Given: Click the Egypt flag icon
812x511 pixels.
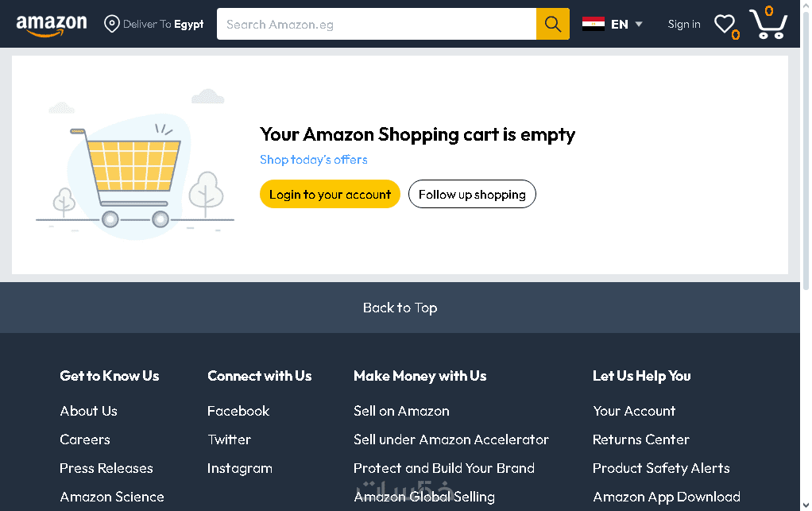Looking at the screenshot, I should (x=594, y=24).
